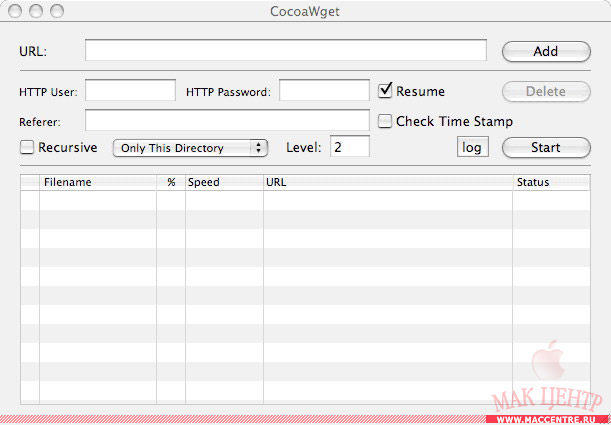Start the download with Start button
Viewport: 611px width, 425px height.
pos(546,148)
